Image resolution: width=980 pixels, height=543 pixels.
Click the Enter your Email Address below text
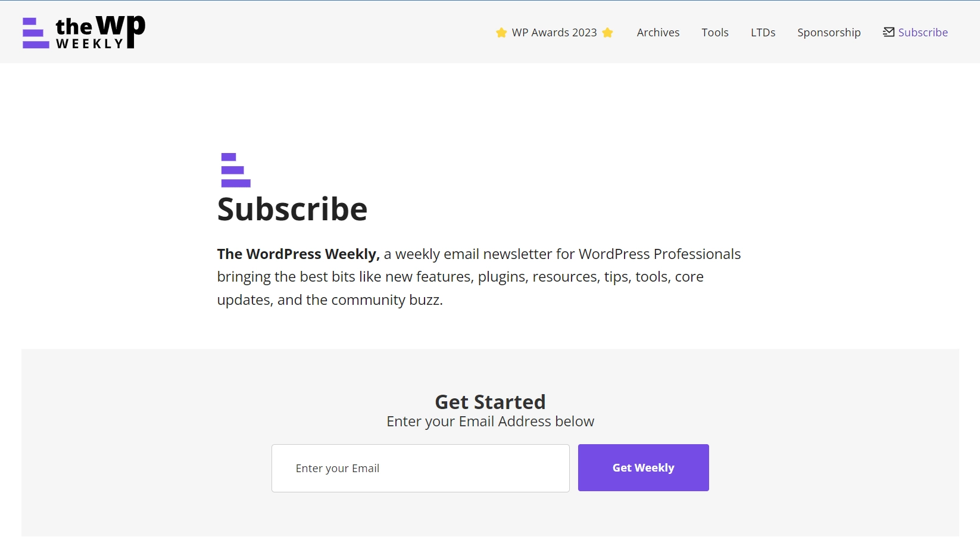[x=490, y=421]
